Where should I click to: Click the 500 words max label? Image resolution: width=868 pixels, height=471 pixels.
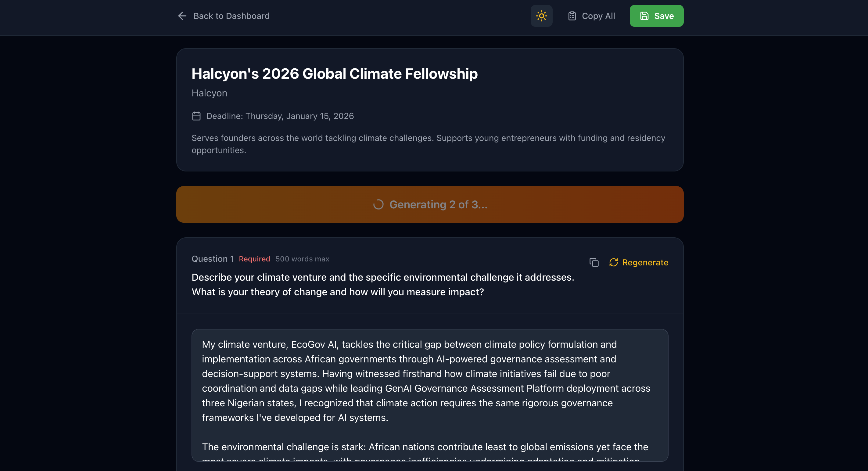tap(302, 259)
